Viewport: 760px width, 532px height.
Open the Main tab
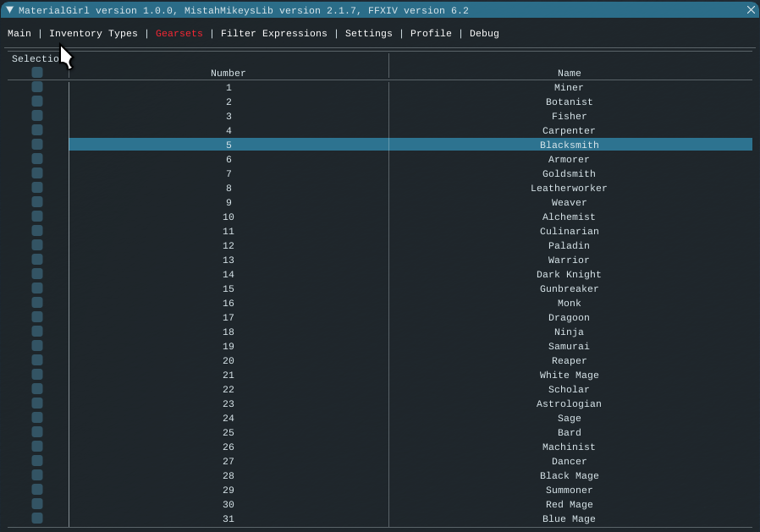(x=19, y=34)
